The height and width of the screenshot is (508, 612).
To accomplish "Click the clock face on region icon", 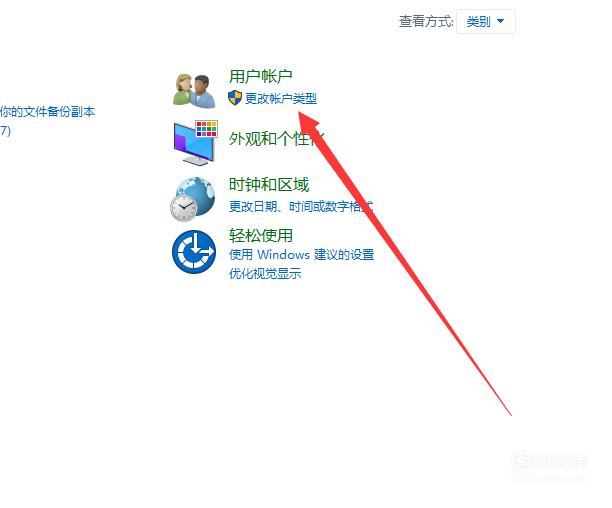I will 183,208.
